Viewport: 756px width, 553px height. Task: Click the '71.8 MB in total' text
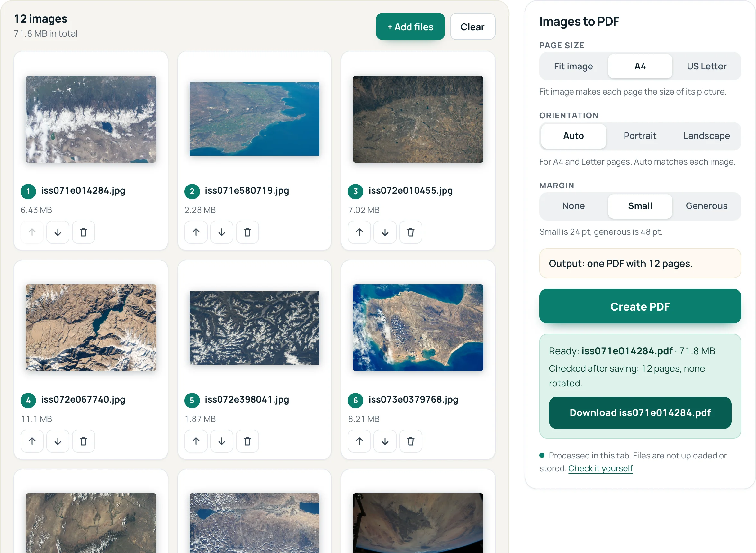pyautogui.click(x=46, y=33)
